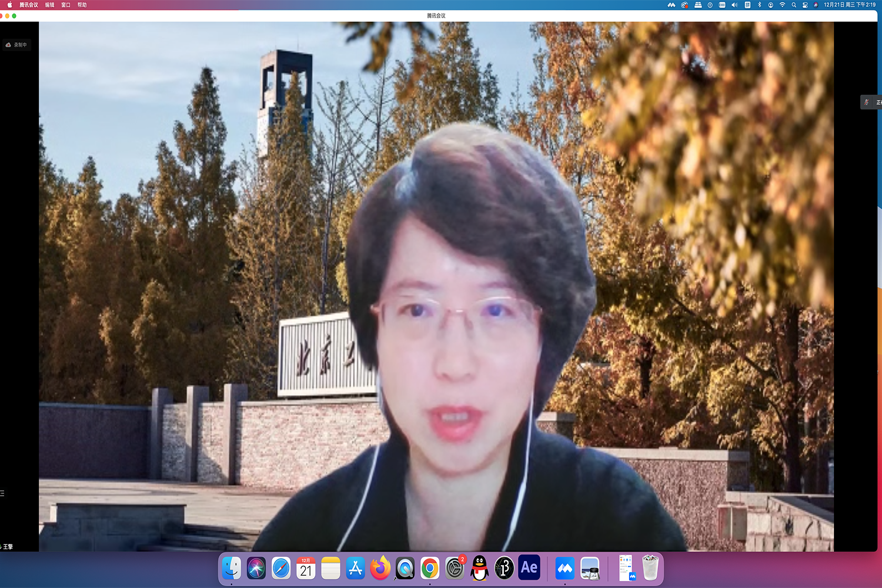Open Firefox from the Dock
This screenshot has width=882, height=588.
(380, 568)
